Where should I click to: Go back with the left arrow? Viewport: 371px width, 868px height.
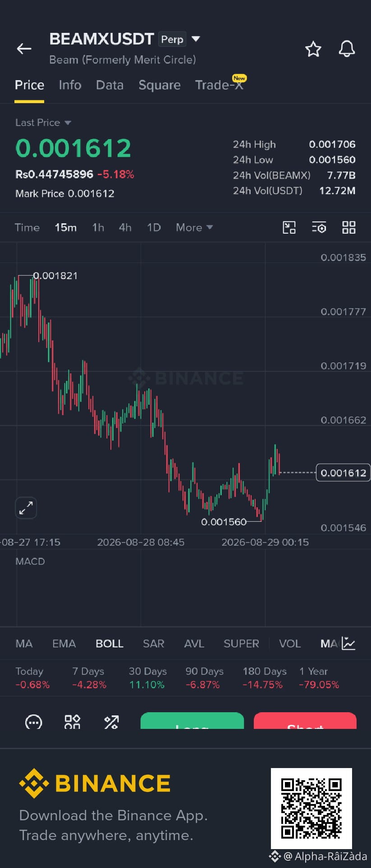[24, 49]
